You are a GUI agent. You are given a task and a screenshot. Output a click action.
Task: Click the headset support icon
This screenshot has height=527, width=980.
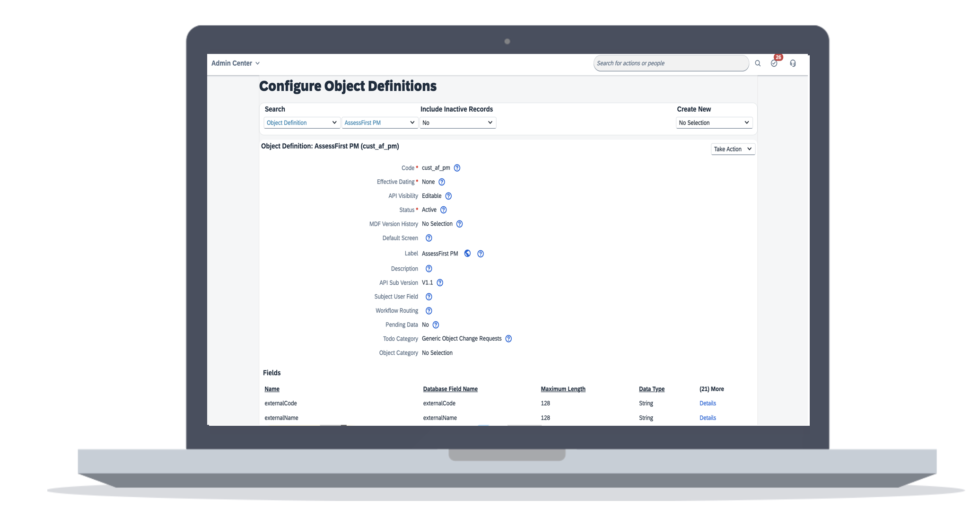click(x=793, y=63)
